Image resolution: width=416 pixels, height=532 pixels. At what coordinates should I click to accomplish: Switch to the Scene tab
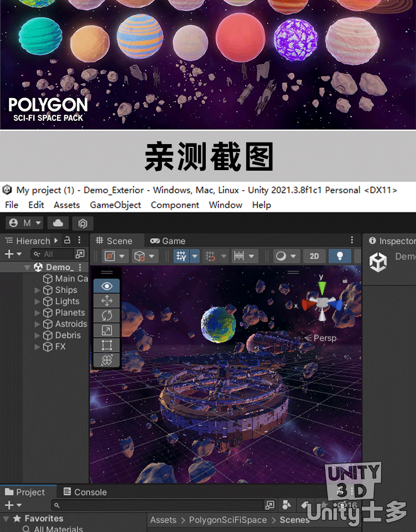tap(114, 241)
